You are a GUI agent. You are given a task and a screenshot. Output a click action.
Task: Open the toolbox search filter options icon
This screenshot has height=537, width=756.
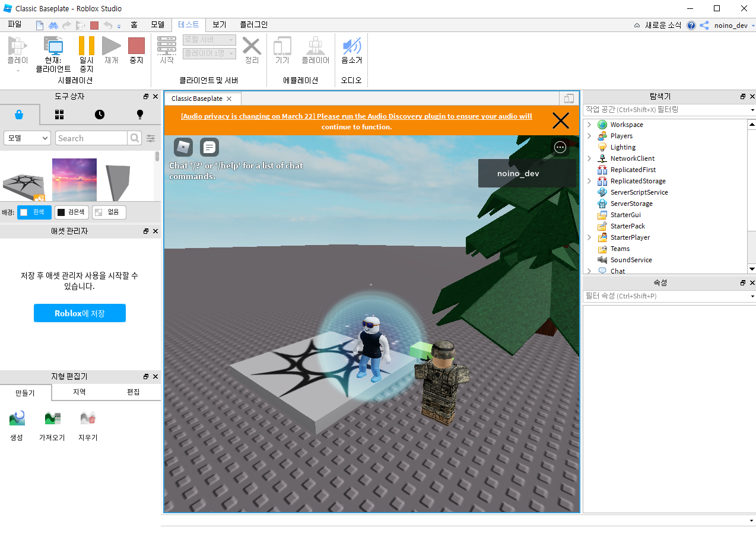click(x=151, y=138)
